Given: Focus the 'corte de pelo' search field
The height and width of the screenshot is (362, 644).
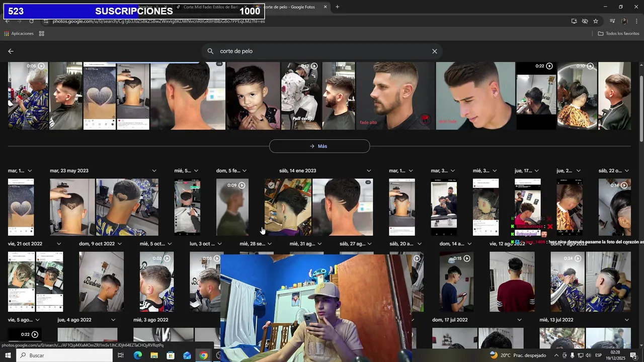Looking at the screenshot, I should (322, 51).
